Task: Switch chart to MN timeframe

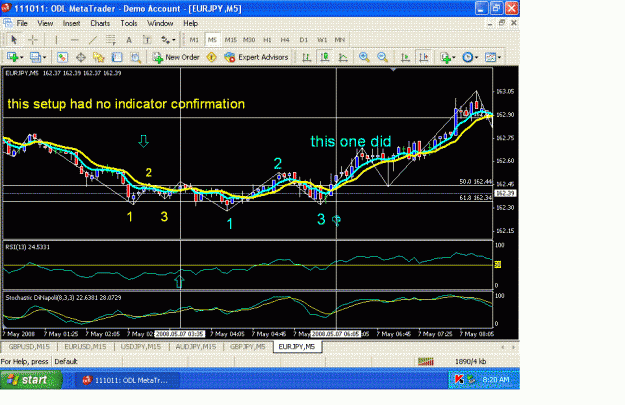Action: 340,39
